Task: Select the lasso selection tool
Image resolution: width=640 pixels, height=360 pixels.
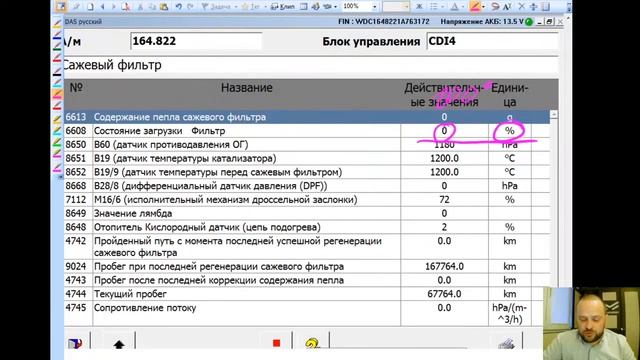Action: point(495,7)
